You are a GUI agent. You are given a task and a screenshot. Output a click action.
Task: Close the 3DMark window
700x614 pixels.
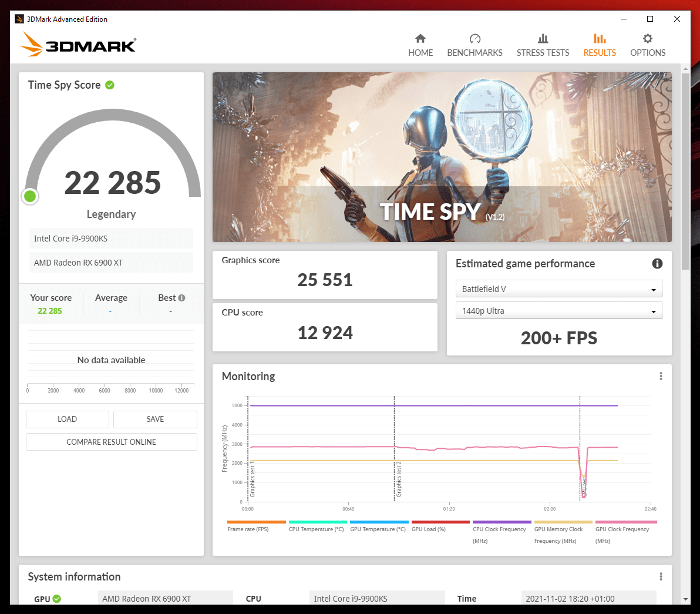click(x=677, y=19)
